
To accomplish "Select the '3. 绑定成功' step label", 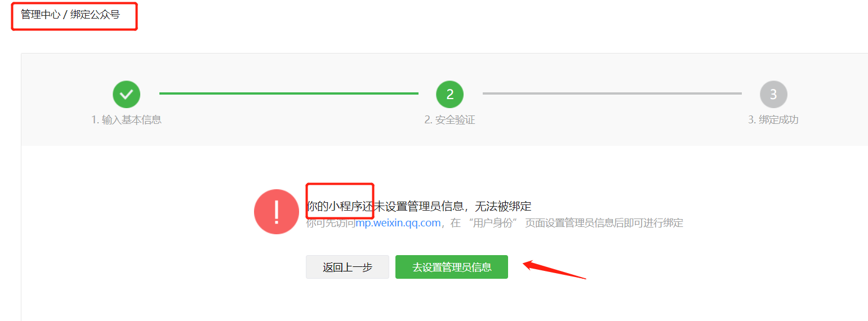I will click(x=773, y=120).
